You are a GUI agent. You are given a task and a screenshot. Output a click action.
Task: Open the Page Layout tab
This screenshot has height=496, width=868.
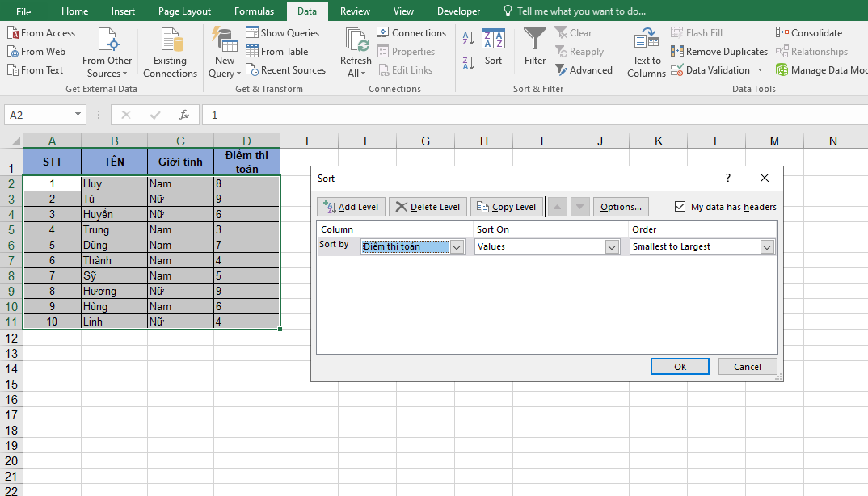click(x=184, y=11)
